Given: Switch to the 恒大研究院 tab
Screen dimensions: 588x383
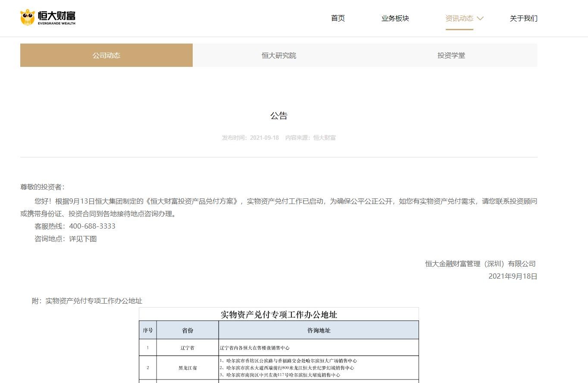Looking at the screenshot, I should [279, 55].
